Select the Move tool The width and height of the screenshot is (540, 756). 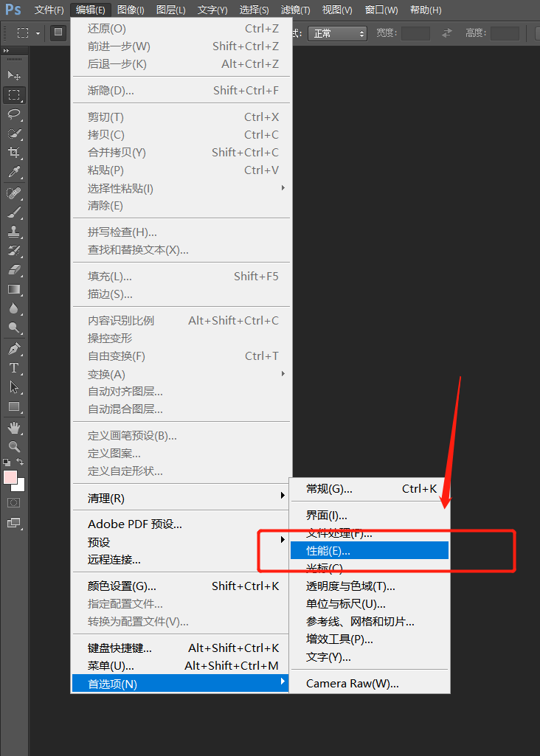tap(14, 75)
